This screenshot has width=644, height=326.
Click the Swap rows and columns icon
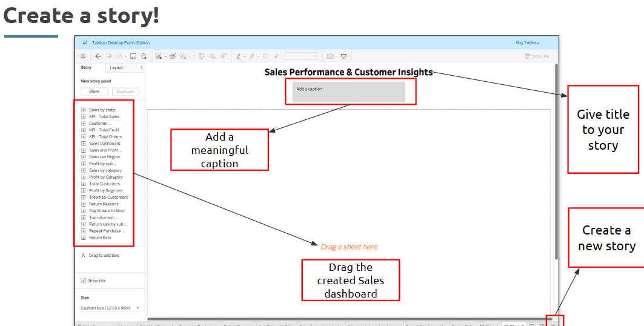[202, 56]
